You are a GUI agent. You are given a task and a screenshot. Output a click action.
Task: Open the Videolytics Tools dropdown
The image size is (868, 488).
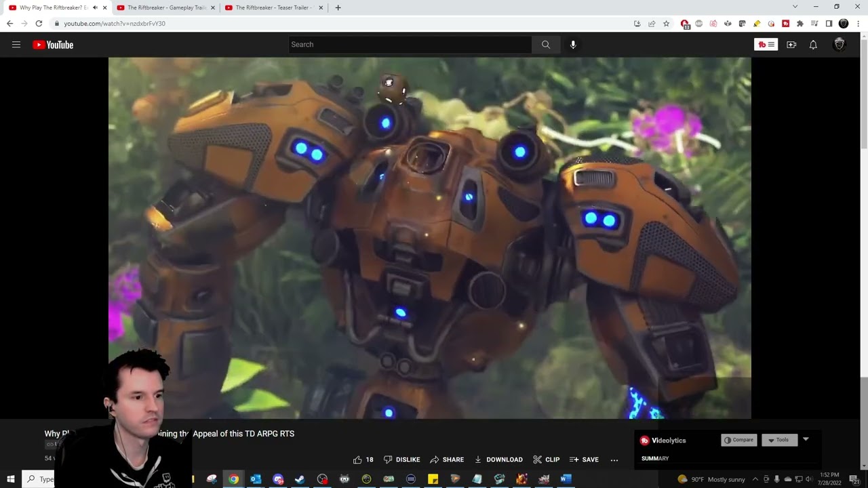pyautogui.click(x=779, y=440)
